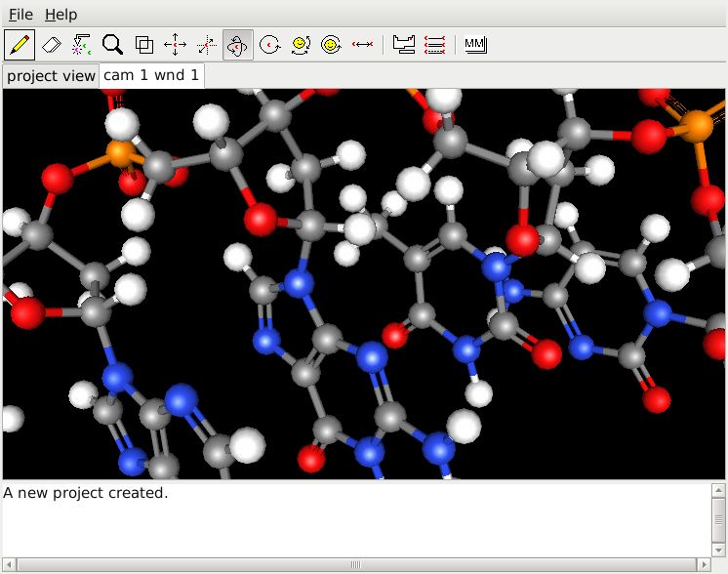Activate the Clipping tool with overlapping squares
728x574 pixels.
(x=143, y=45)
